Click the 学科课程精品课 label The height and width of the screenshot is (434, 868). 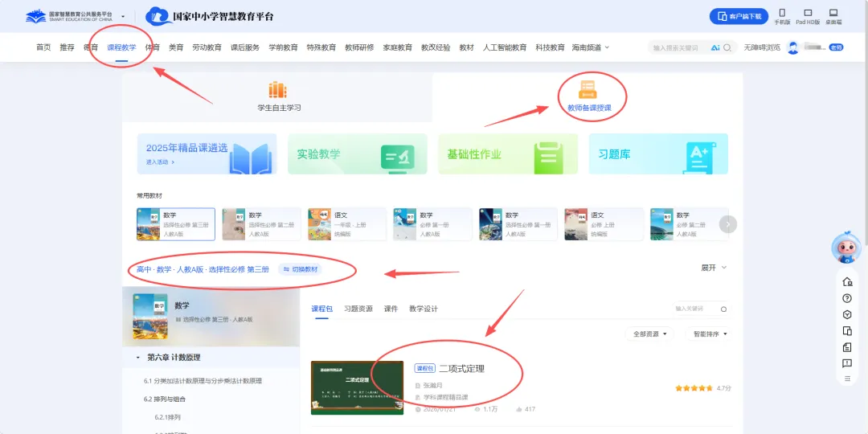coord(446,398)
